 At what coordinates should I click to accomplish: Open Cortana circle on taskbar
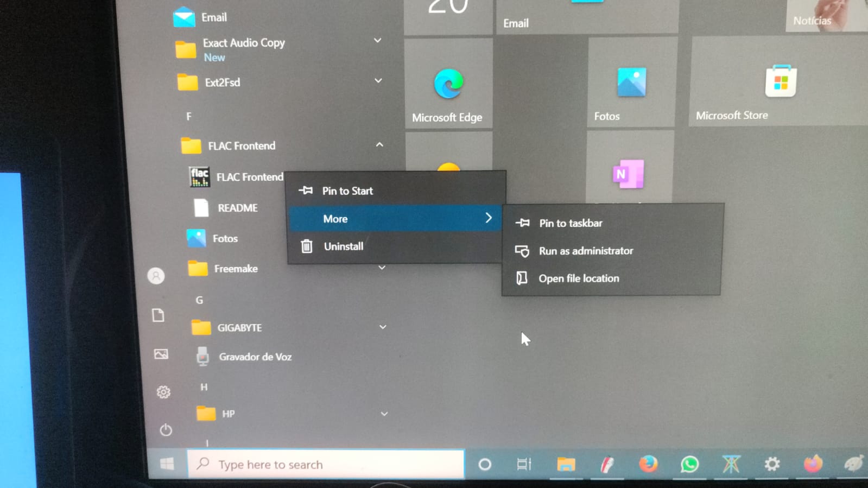[485, 464]
